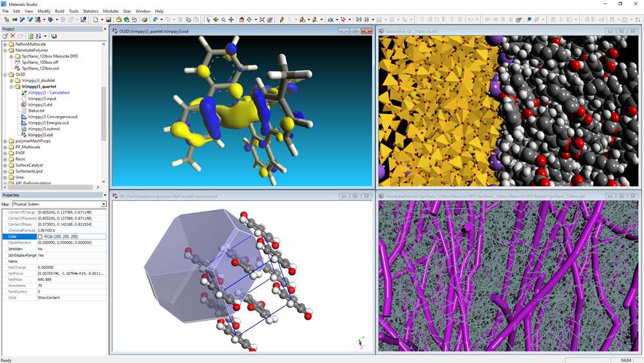Viewport: 644px width, 363px height.
Task: Click the Recenter view icon
Action: (x=249, y=19)
